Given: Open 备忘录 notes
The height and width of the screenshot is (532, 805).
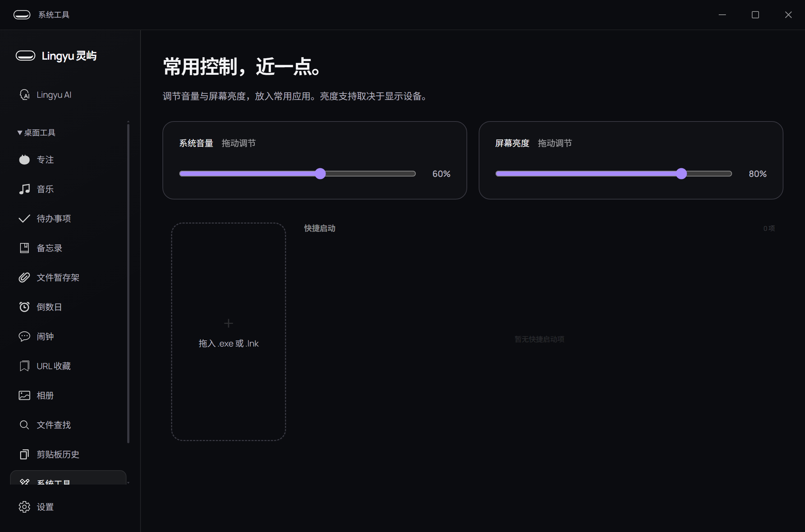Looking at the screenshot, I should click(x=68, y=248).
